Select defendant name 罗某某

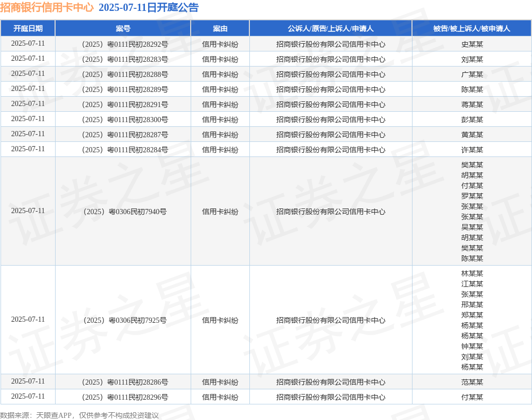pyautogui.click(x=472, y=196)
